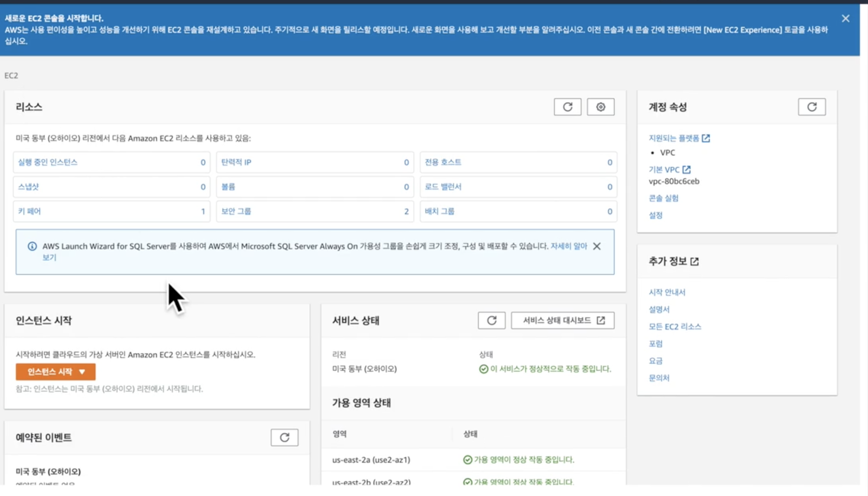Image resolution: width=868 pixels, height=496 pixels.
Task: Dismiss the SQL Server Launch Wizard notice
Action: pos(597,246)
